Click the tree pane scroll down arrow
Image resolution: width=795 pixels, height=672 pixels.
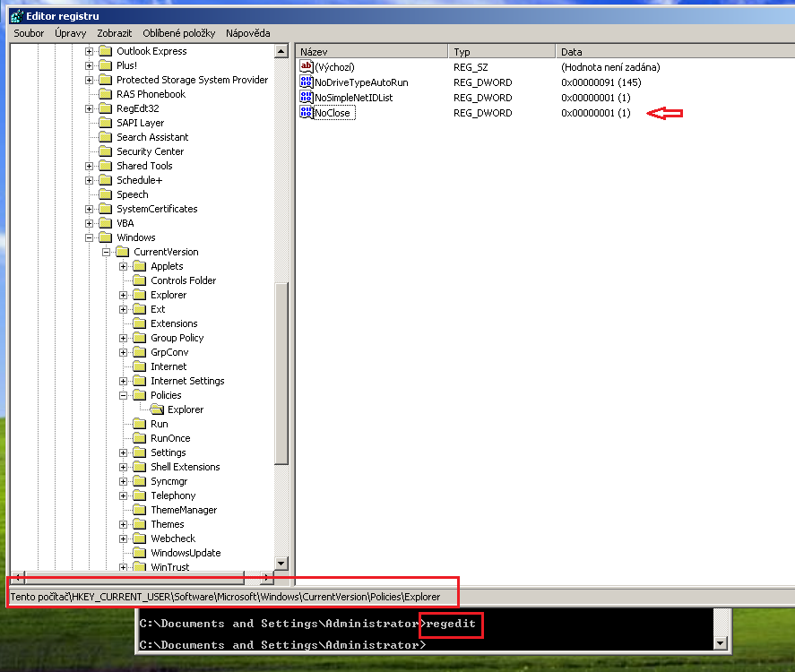pos(281,563)
